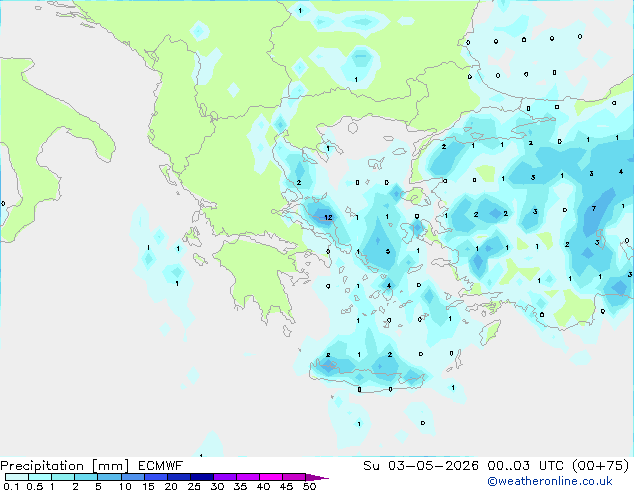
Task: Click the 1–2 mm legend color box
Action: tap(63, 477)
